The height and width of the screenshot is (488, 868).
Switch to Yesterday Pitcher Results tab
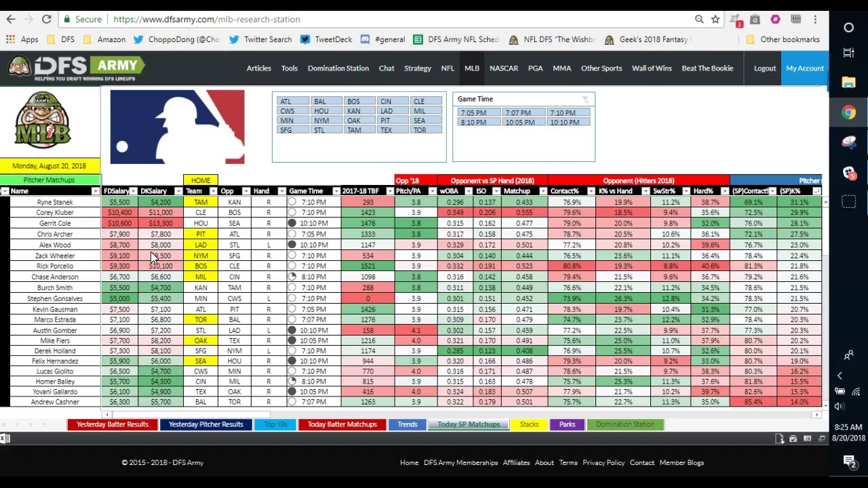click(x=205, y=425)
